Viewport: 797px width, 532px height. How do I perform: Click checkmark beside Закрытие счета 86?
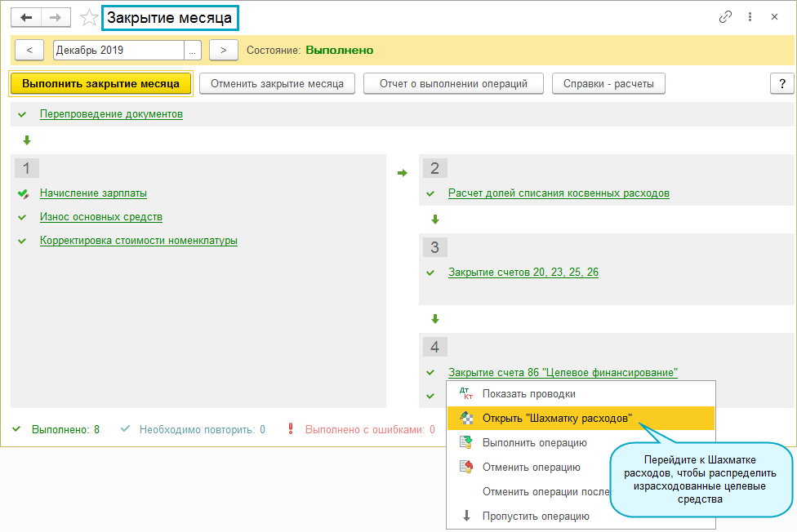(430, 372)
